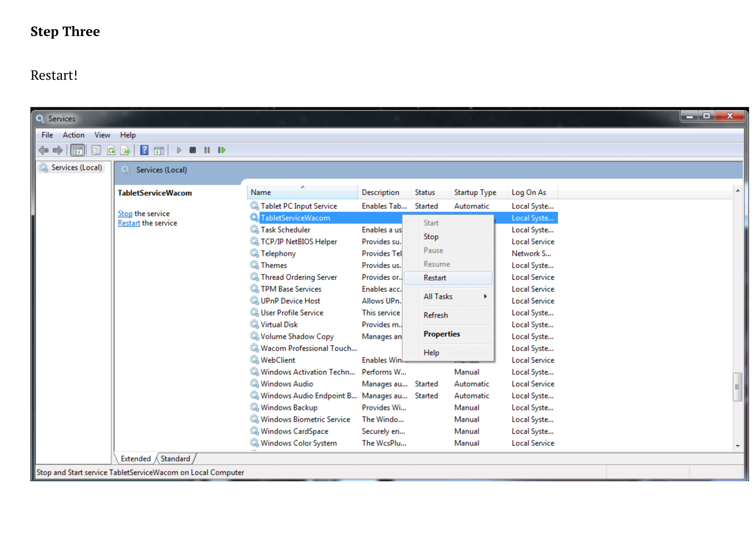Viewport: 756px width, 549px height.
Task: Switch to the Standard tab
Action: (x=175, y=459)
